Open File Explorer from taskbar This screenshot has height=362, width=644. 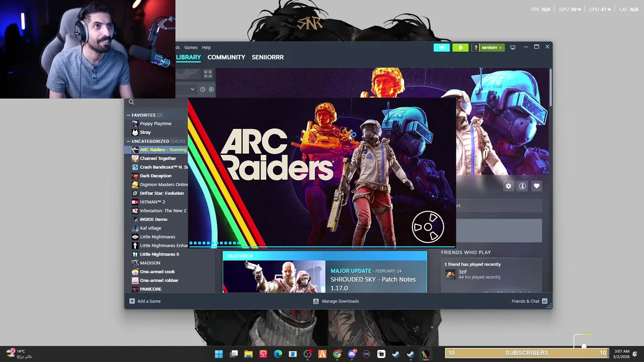249,354
